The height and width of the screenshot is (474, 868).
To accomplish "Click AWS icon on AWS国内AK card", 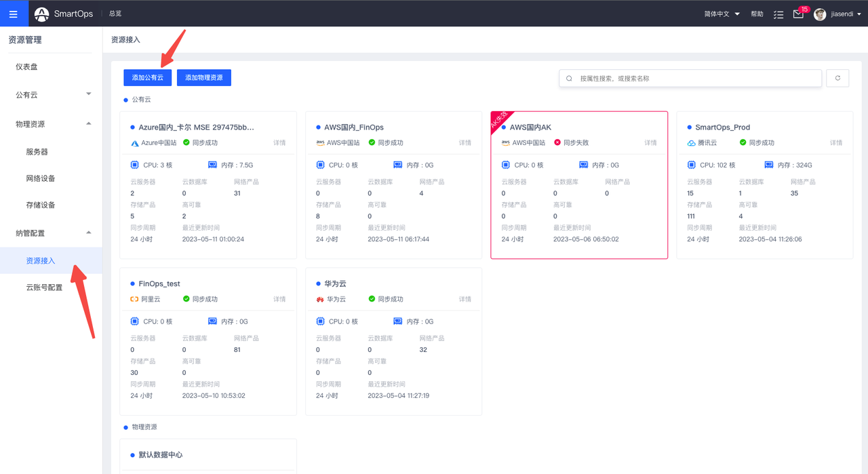I will [x=506, y=143].
